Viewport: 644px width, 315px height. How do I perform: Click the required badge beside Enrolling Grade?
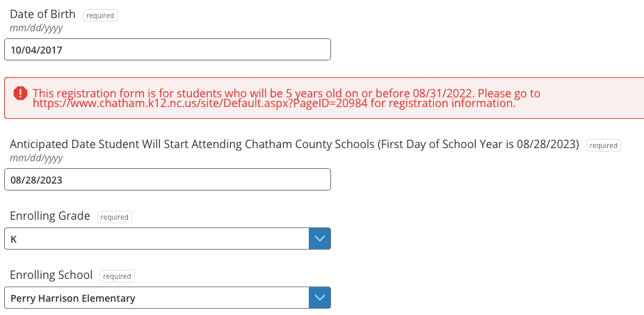click(115, 217)
